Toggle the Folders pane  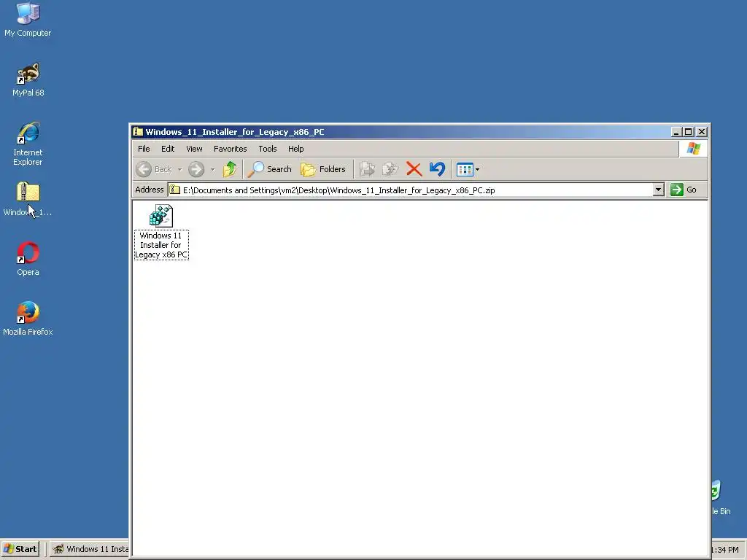(x=323, y=169)
